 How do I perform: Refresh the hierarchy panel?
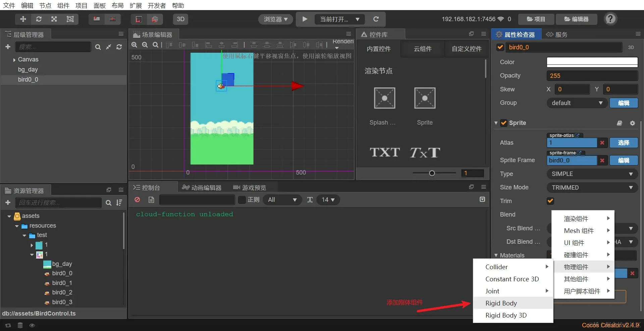coord(119,47)
